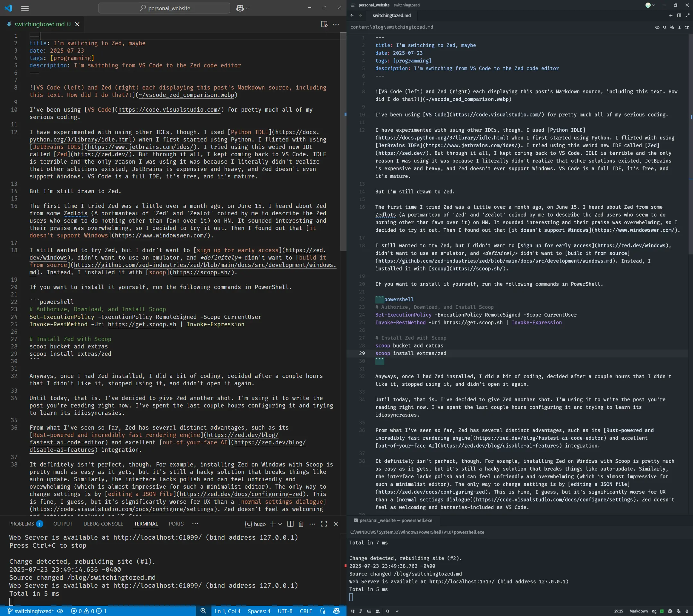Open Markdown preview to the side in VS Code

tap(324, 24)
